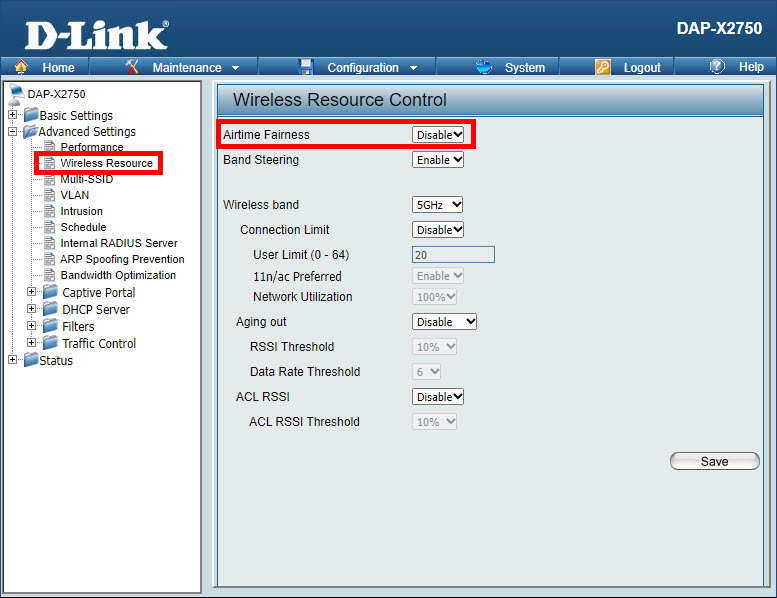Open the Aging out dropdown
This screenshot has height=598, width=777.
point(444,322)
